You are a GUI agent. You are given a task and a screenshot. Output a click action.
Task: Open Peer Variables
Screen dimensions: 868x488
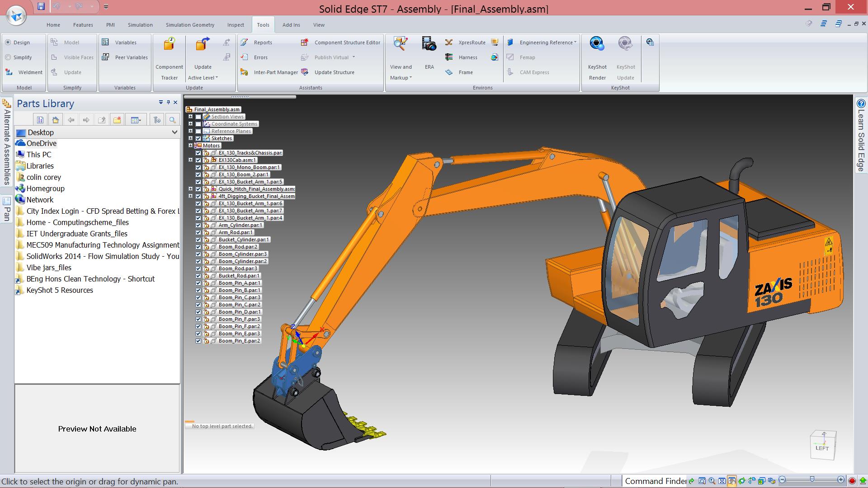click(x=125, y=57)
